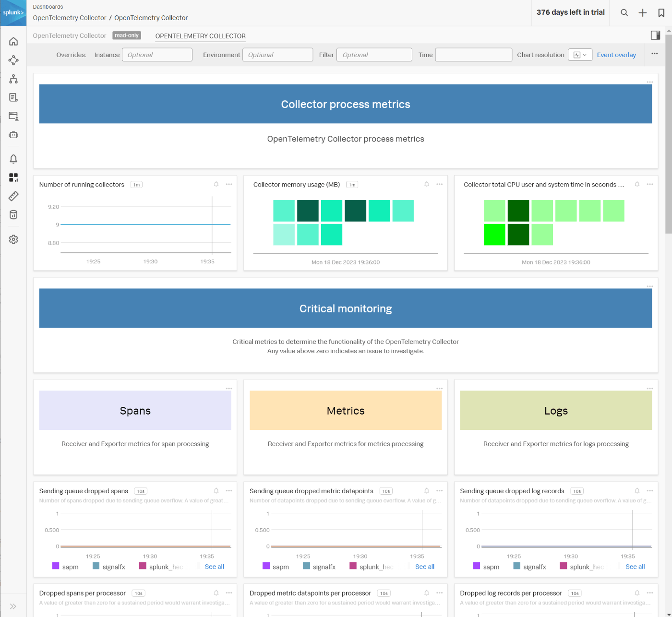
Task: Click alert bell on Collector memory usage chart
Action: tap(426, 184)
